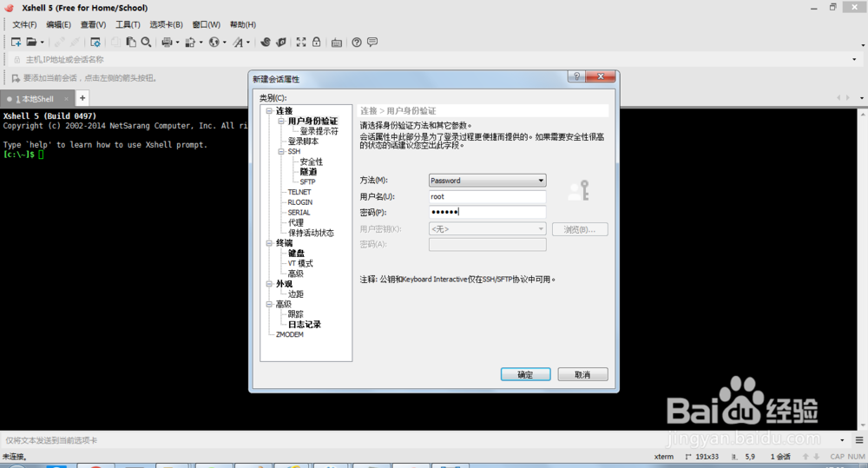868x468 pixels.
Task: Open the address bar dropdown arrow
Action: 855,59
